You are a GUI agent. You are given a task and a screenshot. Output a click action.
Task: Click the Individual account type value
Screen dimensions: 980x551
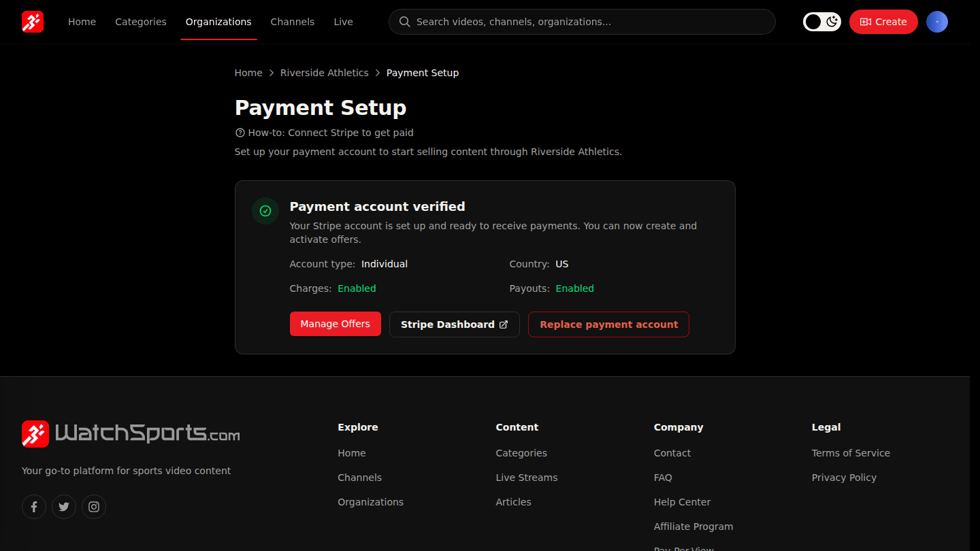click(385, 264)
